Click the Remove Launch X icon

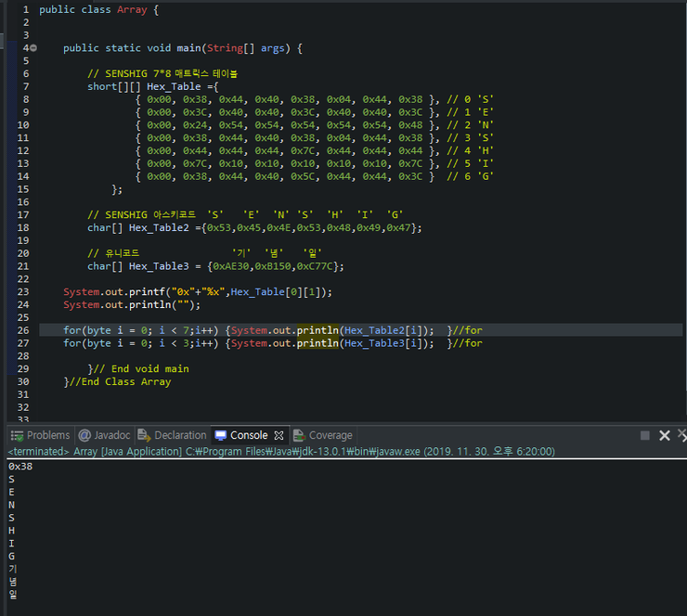(x=664, y=435)
